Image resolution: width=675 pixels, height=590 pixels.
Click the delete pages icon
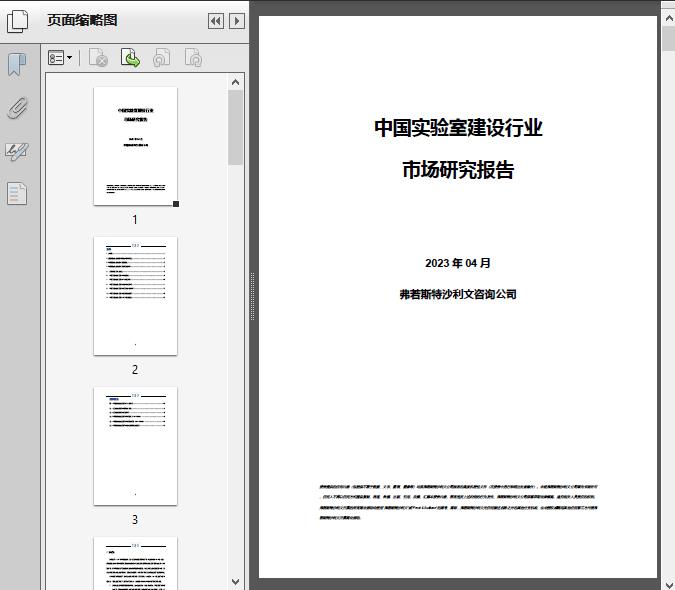[98, 58]
